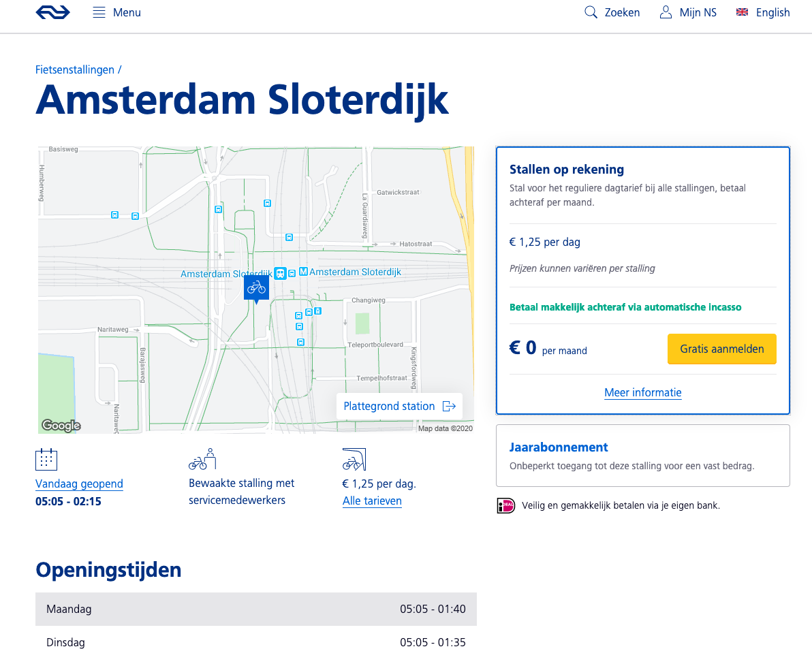812x649 pixels.
Task: Click the bus stop icon above Hatostraat area
Action: [x=289, y=237]
